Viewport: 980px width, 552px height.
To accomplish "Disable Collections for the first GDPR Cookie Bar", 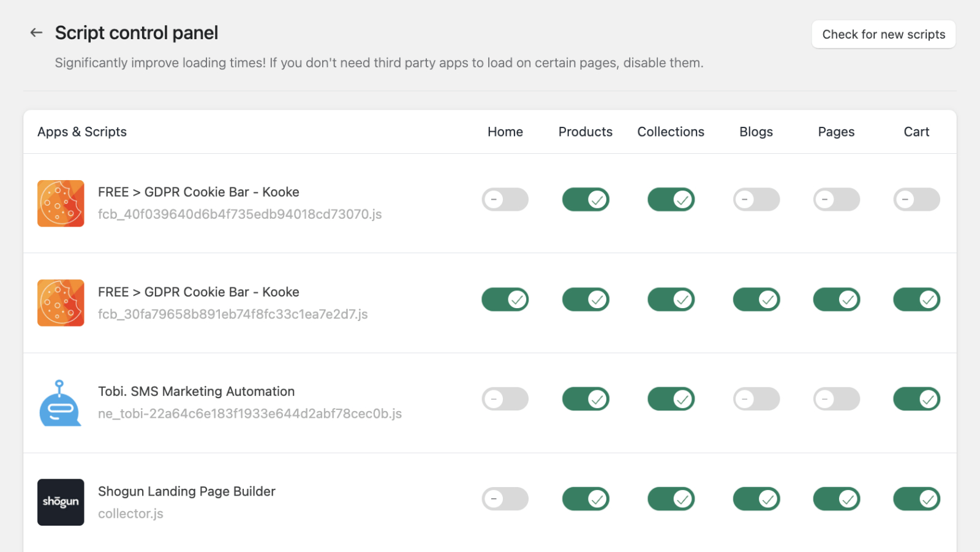I will (x=671, y=199).
